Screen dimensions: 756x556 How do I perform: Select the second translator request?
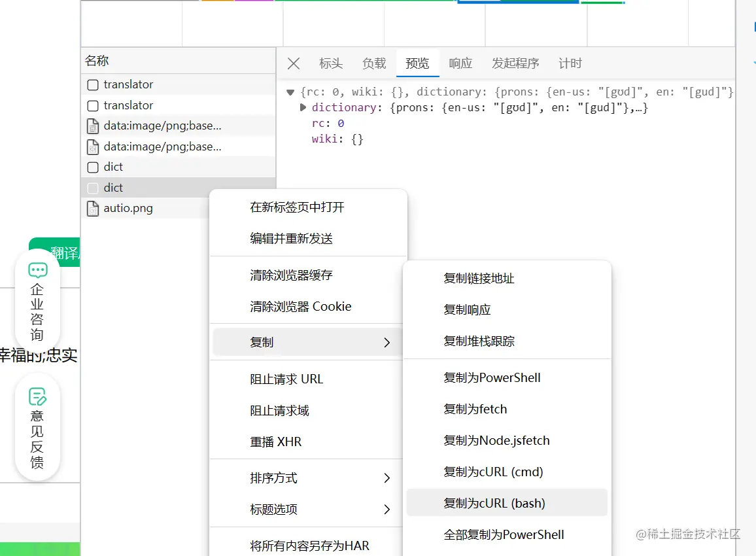[x=179, y=105]
